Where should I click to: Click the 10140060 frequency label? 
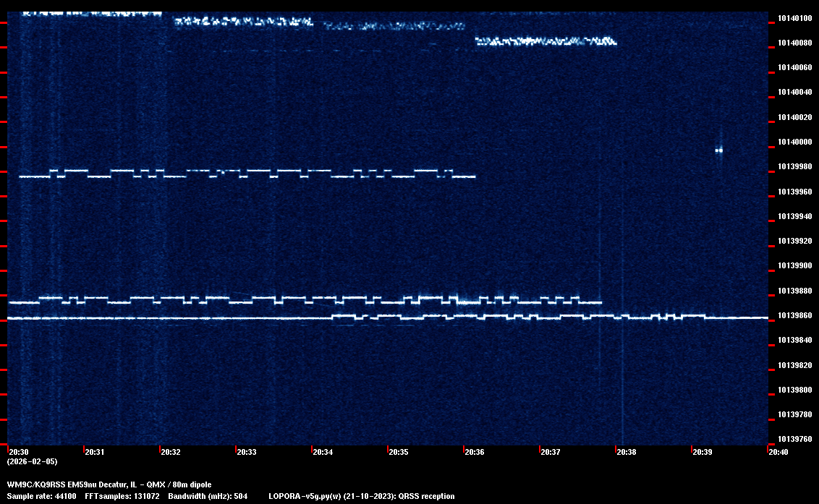click(794, 67)
